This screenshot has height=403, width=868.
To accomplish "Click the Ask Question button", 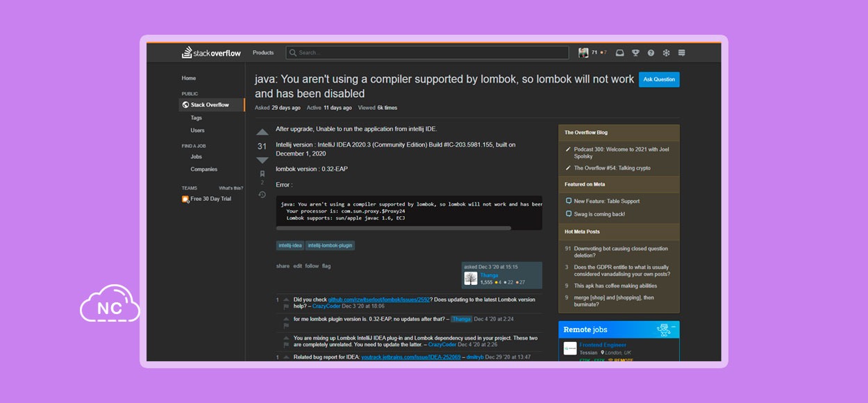I will pos(659,79).
